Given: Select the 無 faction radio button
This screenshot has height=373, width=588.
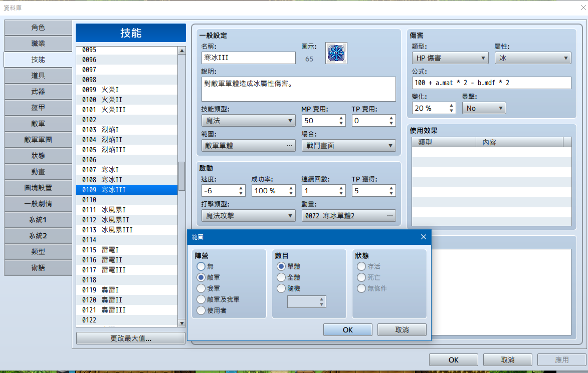Looking at the screenshot, I should (x=201, y=266).
